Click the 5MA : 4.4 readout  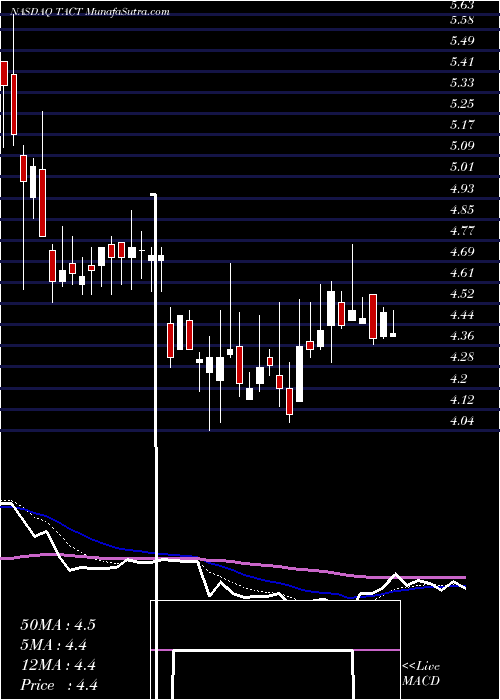pos(54,645)
